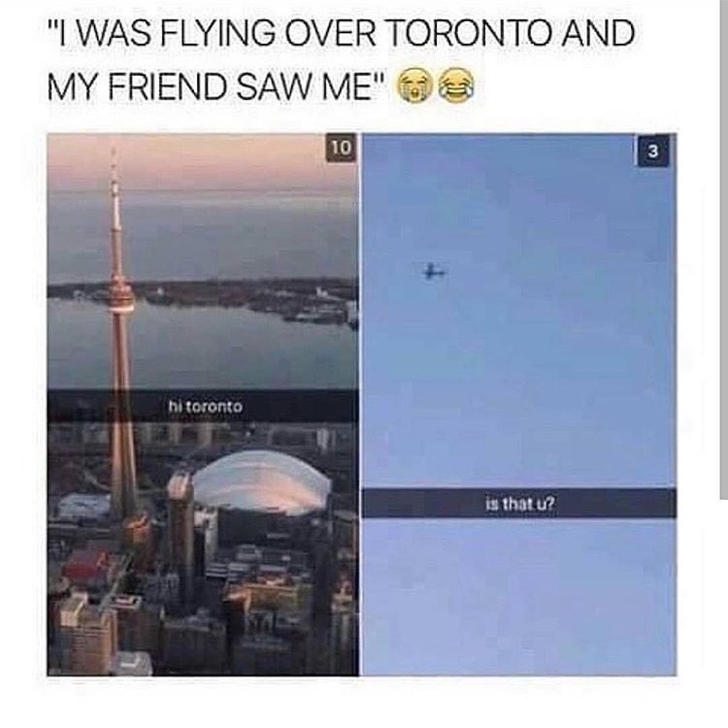
Task: Open the blue sky snap photo
Action: tap(519, 404)
